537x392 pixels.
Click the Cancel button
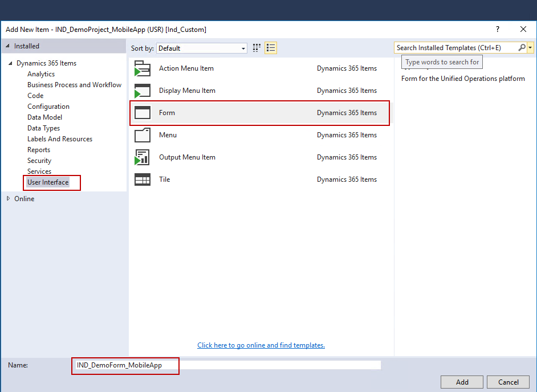pyautogui.click(x=507, y=382)
